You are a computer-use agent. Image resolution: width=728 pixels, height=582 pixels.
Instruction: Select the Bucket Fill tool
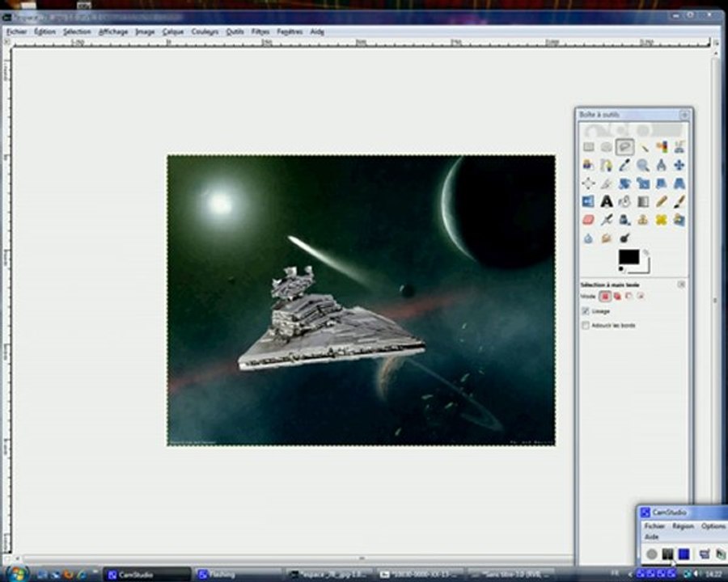pyautogui.click(x=625, y=201)
